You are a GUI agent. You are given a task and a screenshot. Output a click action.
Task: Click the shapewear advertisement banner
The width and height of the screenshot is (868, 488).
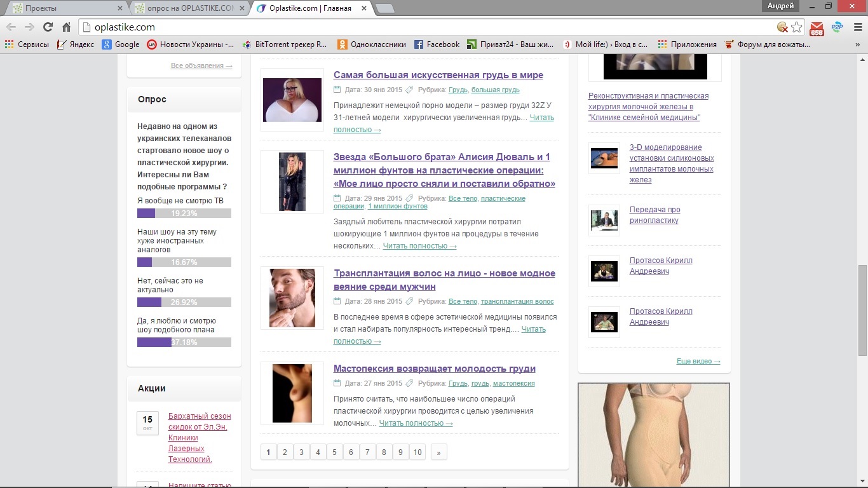(x=654, y=435)
